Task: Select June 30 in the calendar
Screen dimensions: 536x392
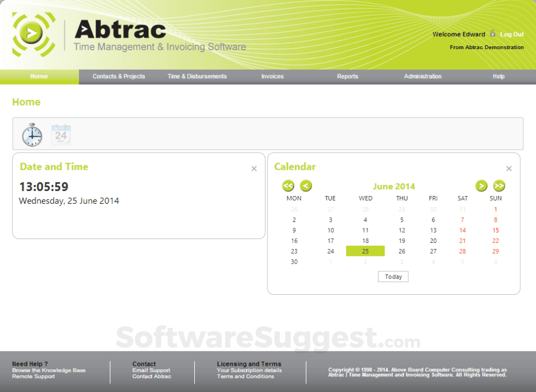Action: click(294, 262)
